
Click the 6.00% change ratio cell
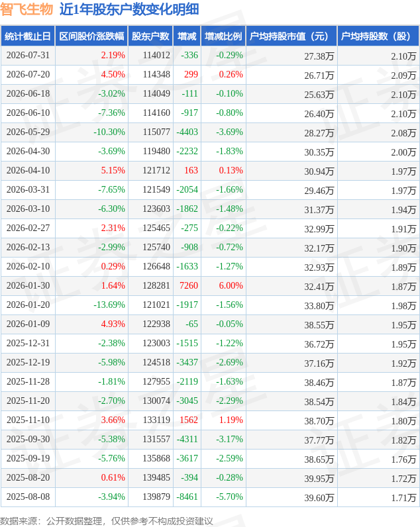click(x=231, y=286)
